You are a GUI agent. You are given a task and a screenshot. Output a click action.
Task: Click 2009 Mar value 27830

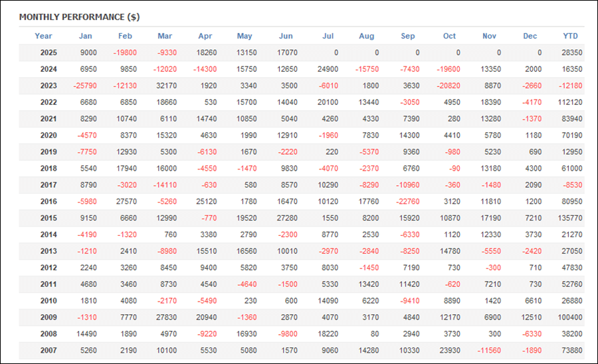coord(166,317)
